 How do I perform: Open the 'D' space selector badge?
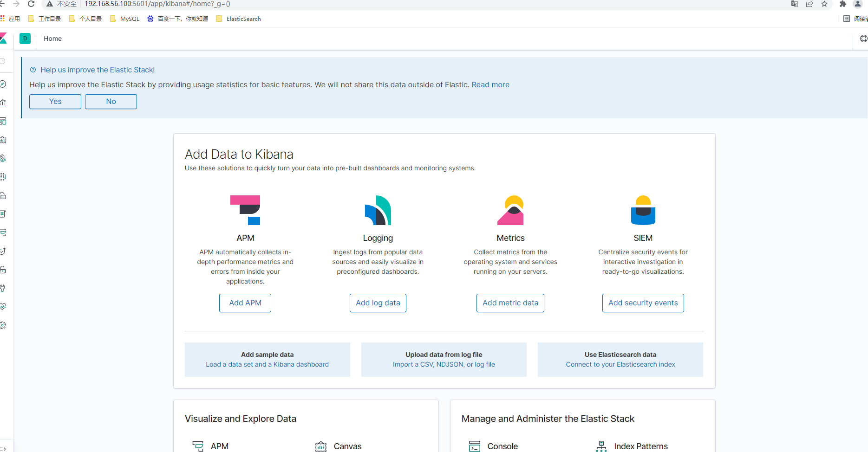tap(25, 39)
